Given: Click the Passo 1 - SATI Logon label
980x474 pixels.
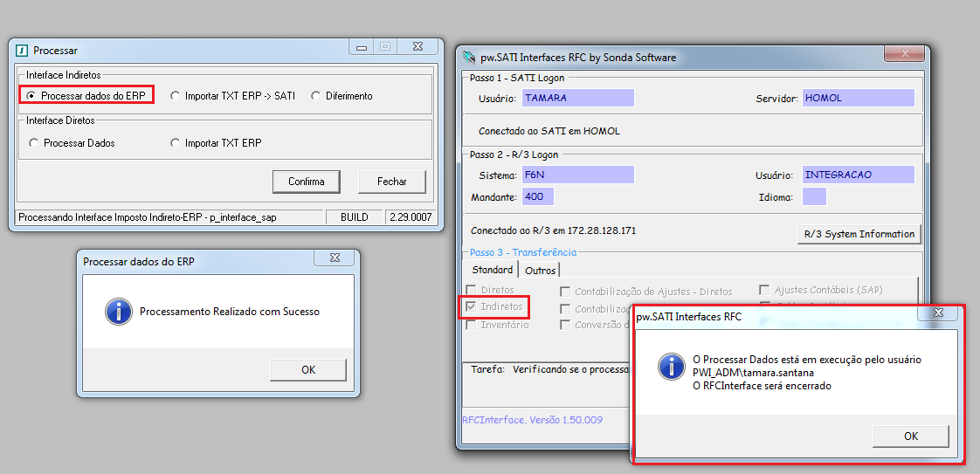Looking at the screenshot, I should [x=516, y=77].
